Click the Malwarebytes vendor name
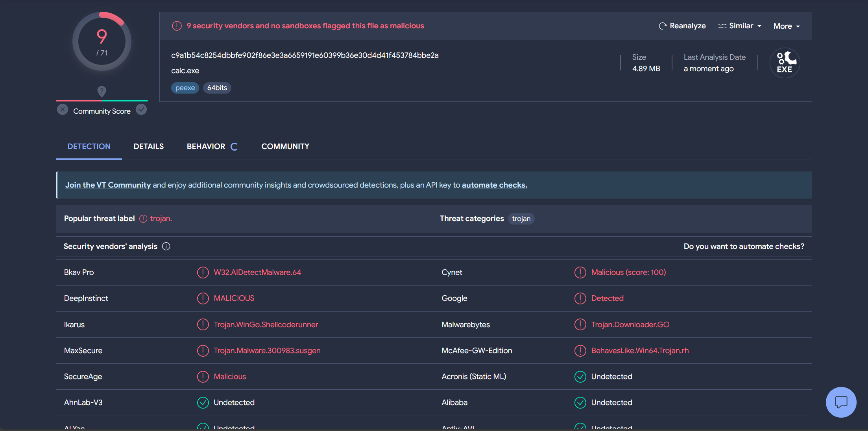Viewport: 868px width, 431px height. pyautogui.click(x=466, y=324)
